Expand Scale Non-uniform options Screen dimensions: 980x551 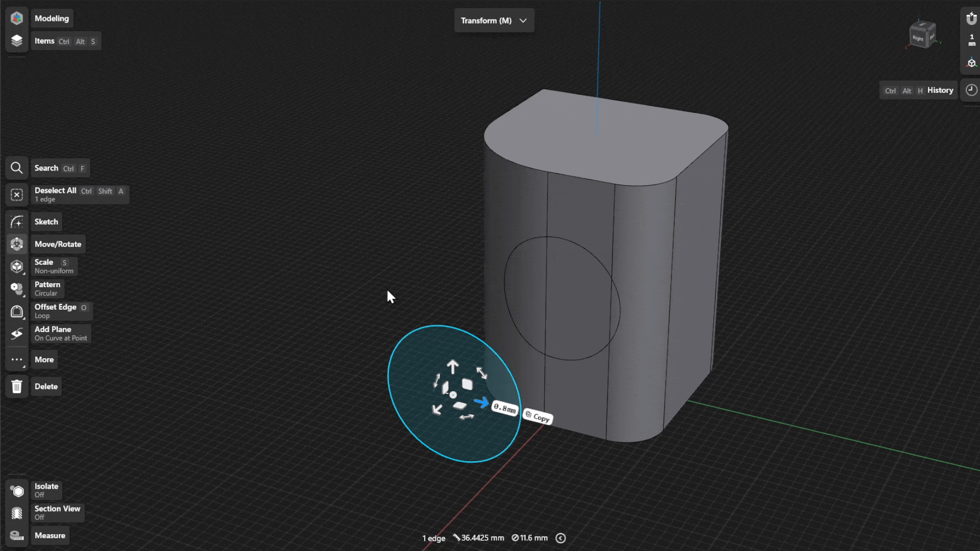54,267
